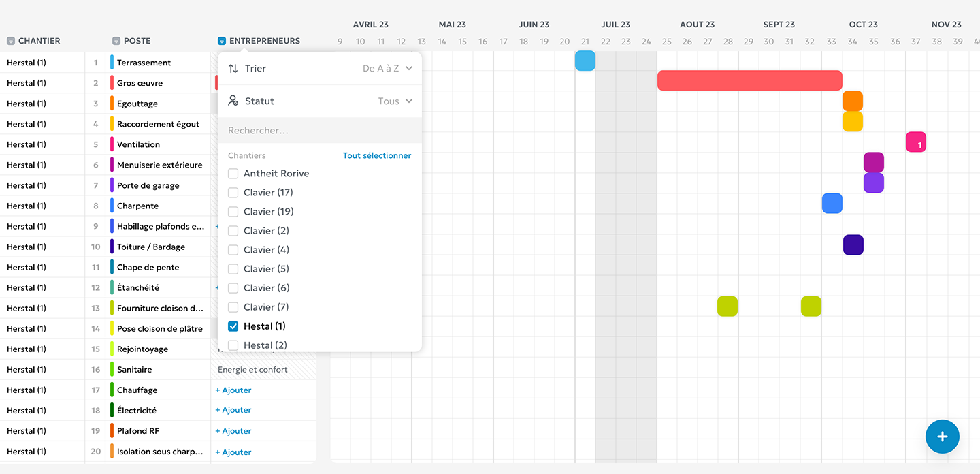
Task: Click the Rechercher search field
Action: click(320, 130)
